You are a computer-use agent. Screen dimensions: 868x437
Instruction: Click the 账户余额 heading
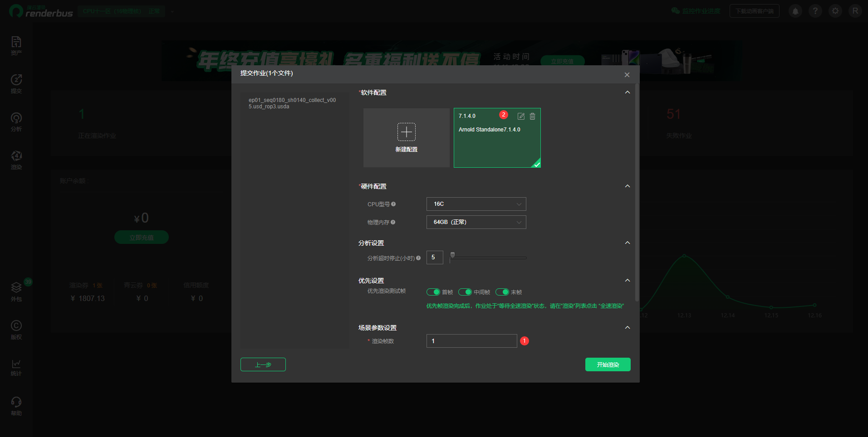pos(73,181)
